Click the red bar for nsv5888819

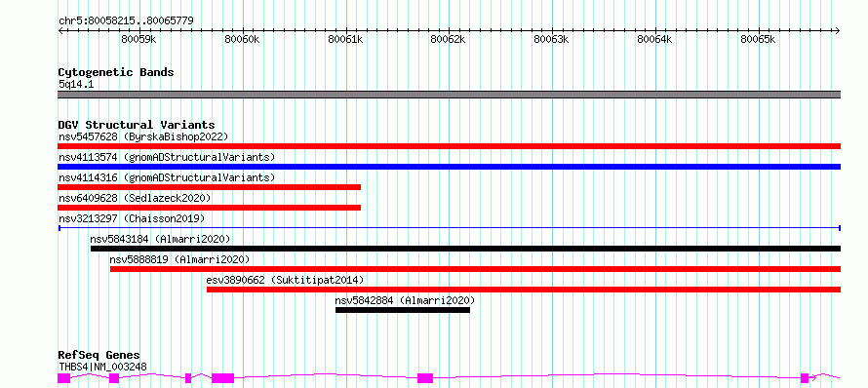tap(476, 269)
